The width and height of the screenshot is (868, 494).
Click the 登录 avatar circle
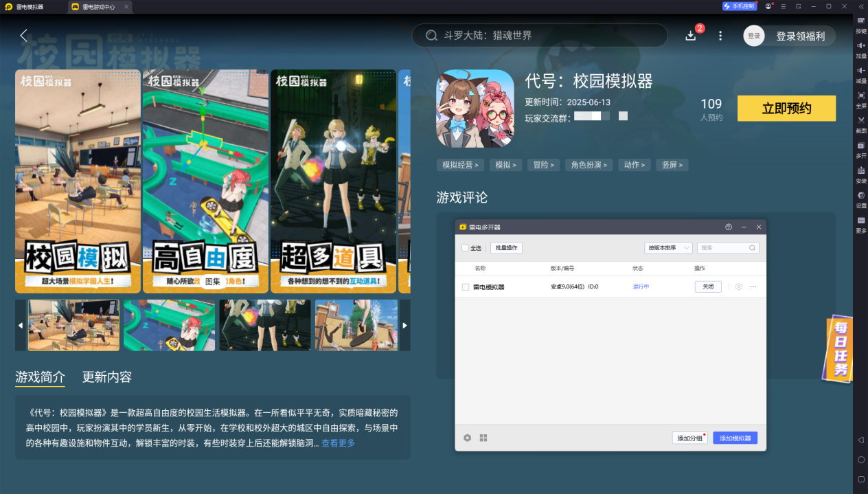pos(754,36)
